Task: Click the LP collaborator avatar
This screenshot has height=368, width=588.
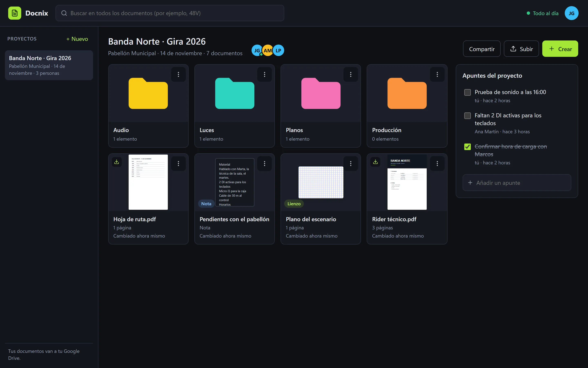Action: point(278,50)
